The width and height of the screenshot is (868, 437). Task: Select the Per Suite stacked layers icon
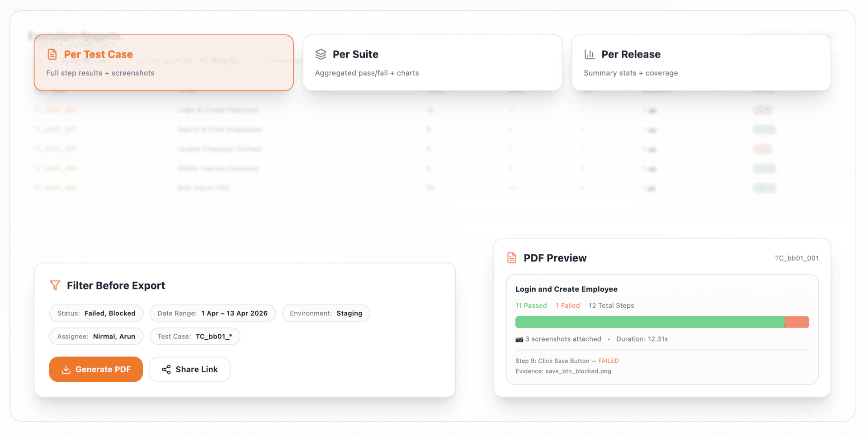coord(321,54)
